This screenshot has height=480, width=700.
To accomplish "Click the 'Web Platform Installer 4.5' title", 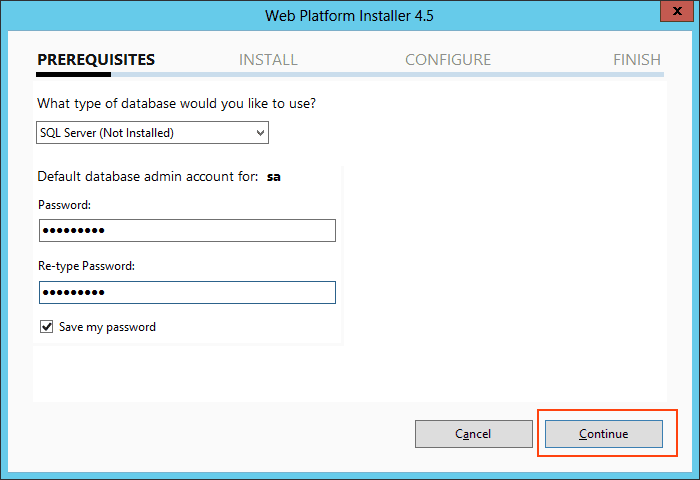I will pyautogui.click(x=349, y=16).
